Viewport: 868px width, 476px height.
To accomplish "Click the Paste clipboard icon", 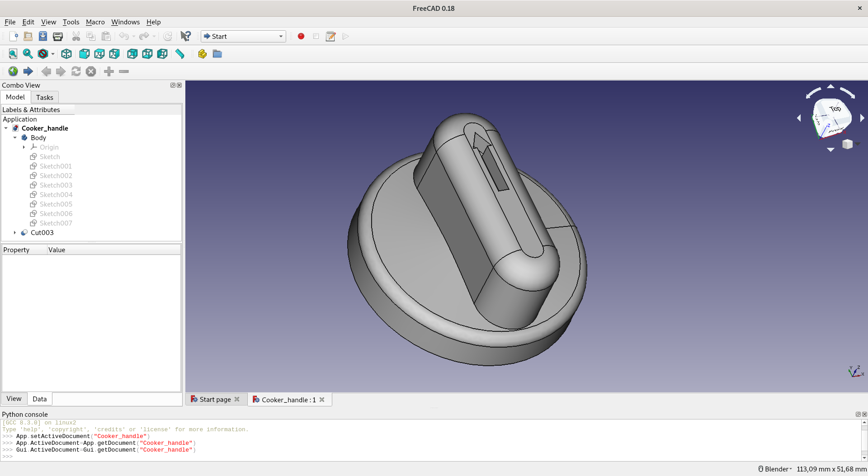I will pos(106,37).
